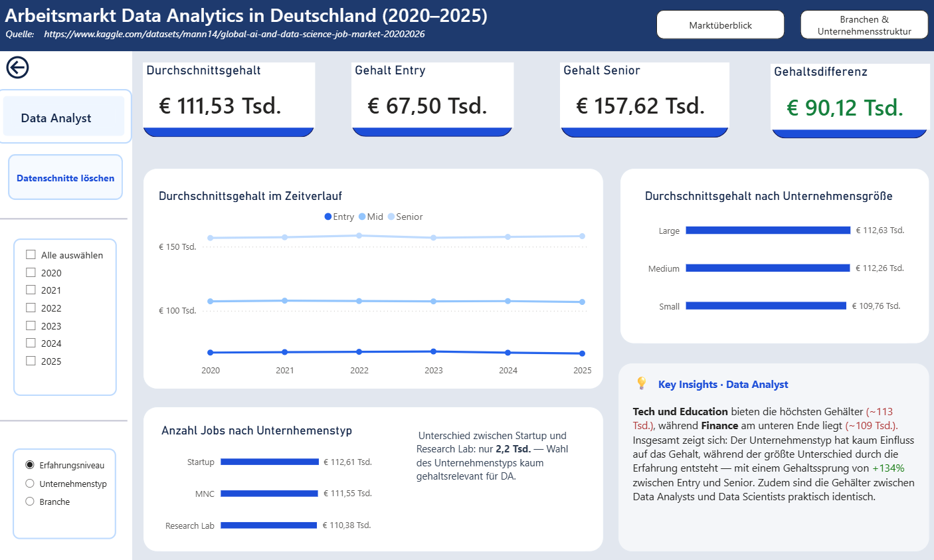Check the 2020 year checkbox
This screenshot has height=560, width=934.
[30, 272]
